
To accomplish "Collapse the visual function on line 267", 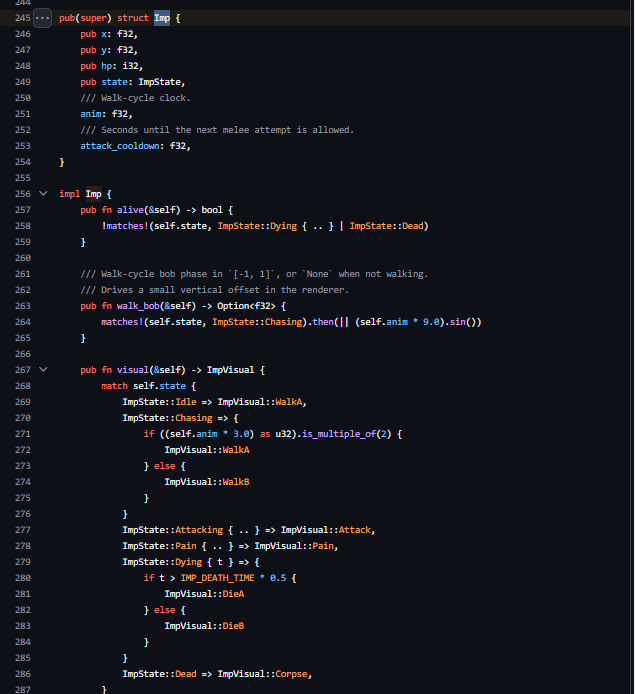I will tap(43, 369).
